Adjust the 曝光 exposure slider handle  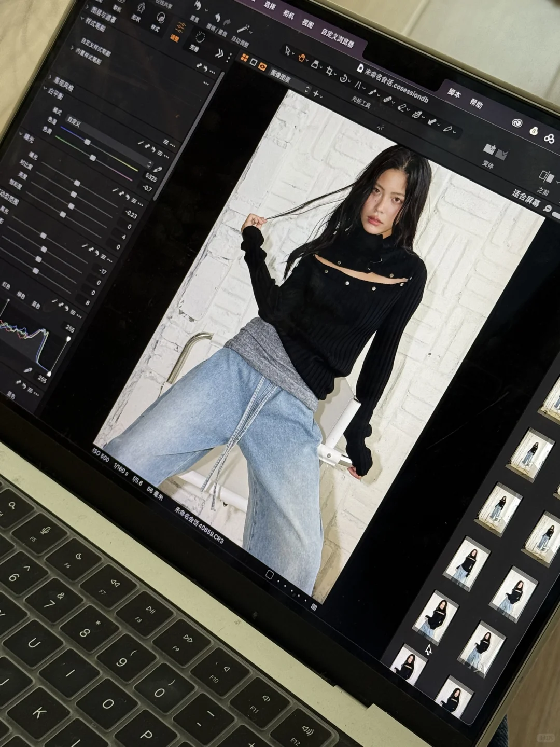coord(77,183)
